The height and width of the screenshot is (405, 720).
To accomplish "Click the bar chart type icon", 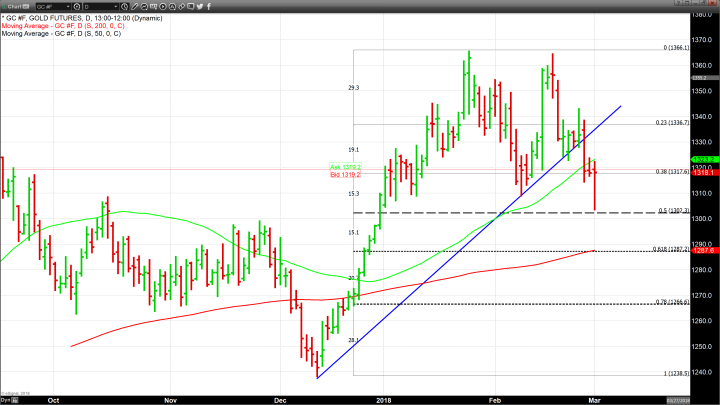I will [153, 6].
